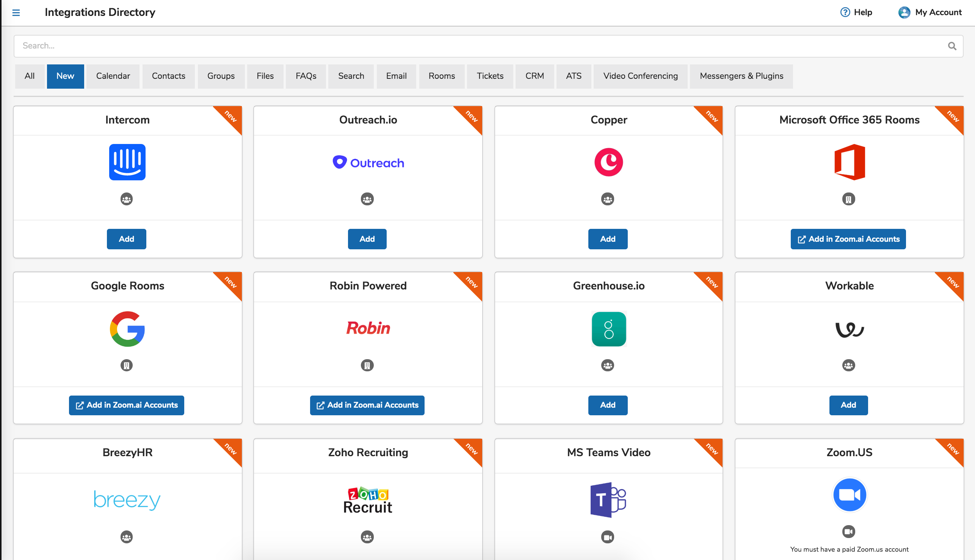975x560 pixels.
Task: Click the Microsoft Office 365 Rooms title
Action: pos(849,120)
